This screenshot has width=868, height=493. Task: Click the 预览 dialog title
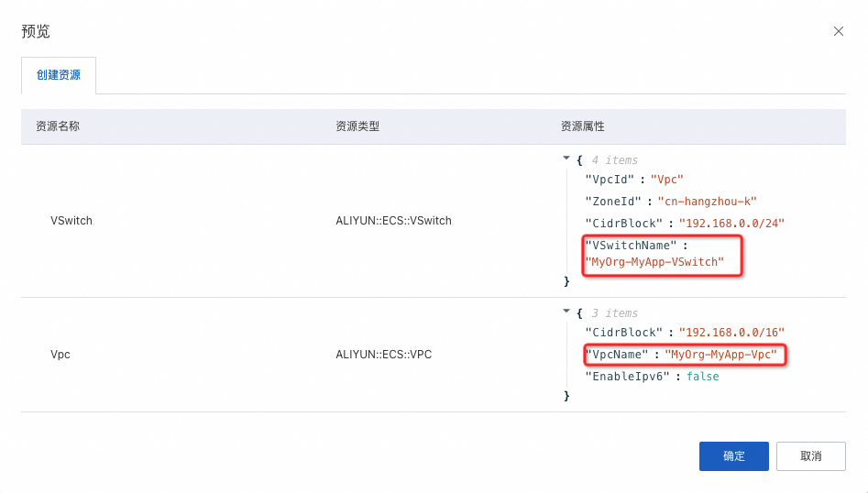pyautogui.click(x=36, y=31)
